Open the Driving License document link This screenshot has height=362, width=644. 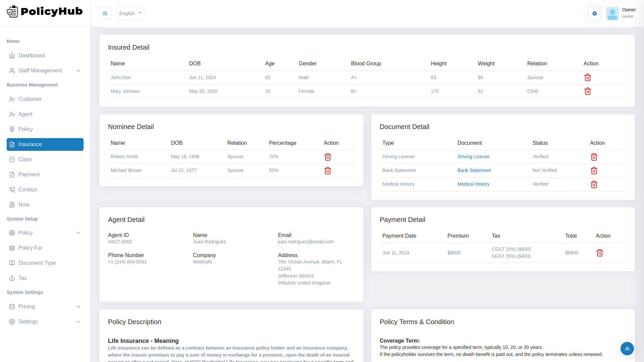(473, 157)
